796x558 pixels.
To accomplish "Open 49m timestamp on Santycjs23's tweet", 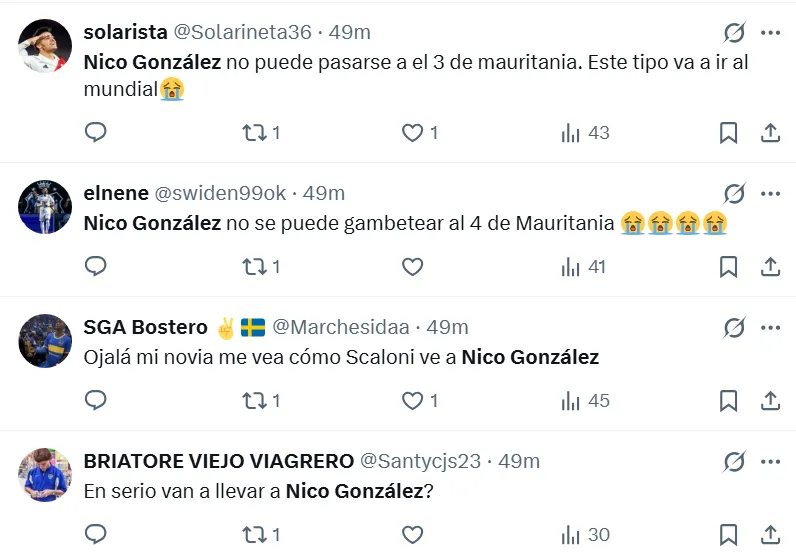I will click(x=519, y=461).
